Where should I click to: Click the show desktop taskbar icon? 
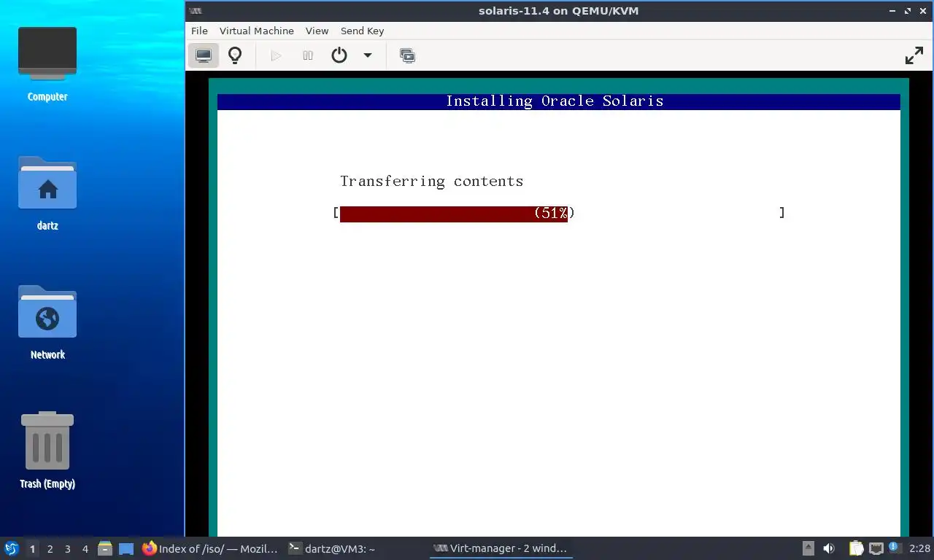(126, 548)
